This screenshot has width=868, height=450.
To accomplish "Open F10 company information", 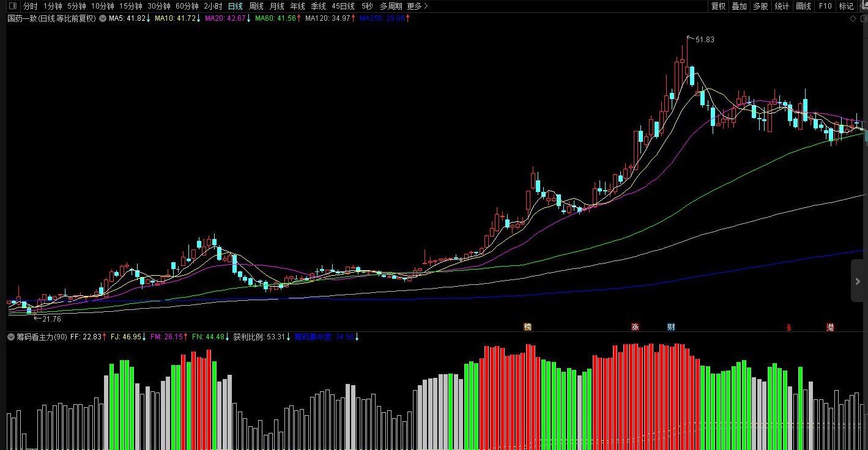I will (x=825, y=6).
